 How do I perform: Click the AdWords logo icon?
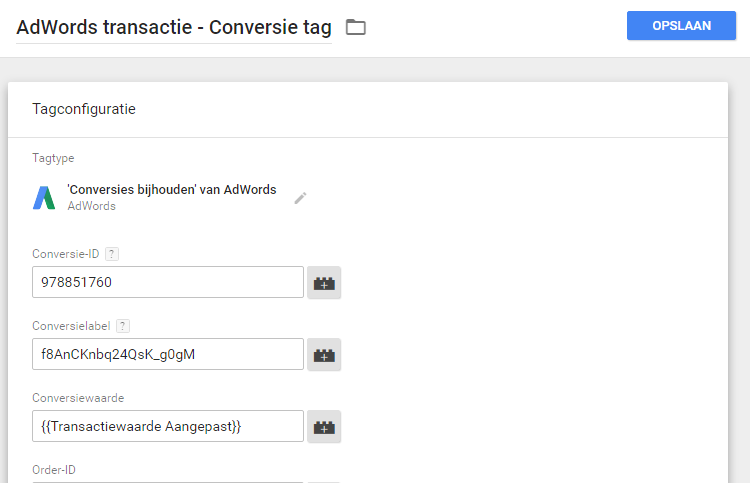(x=44, y=198)
